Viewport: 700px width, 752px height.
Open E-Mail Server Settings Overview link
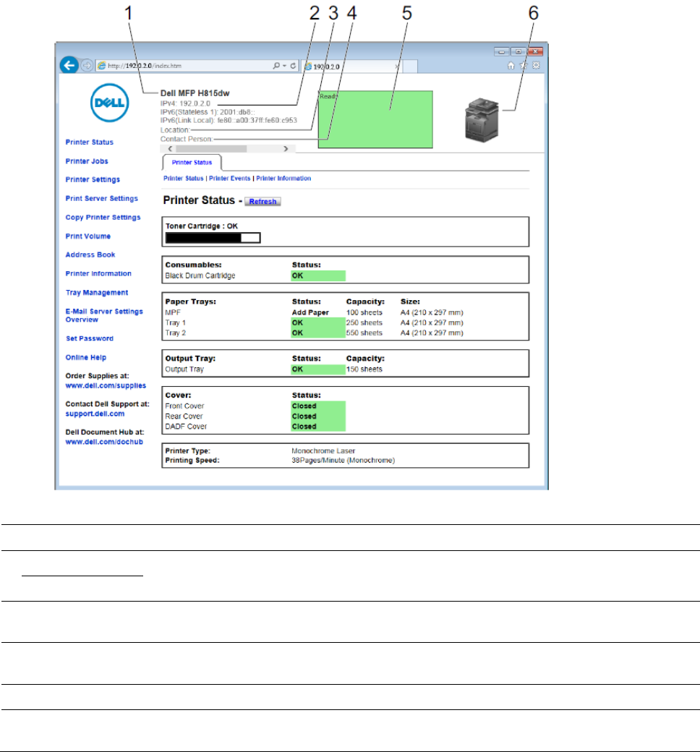coord(104,315)
